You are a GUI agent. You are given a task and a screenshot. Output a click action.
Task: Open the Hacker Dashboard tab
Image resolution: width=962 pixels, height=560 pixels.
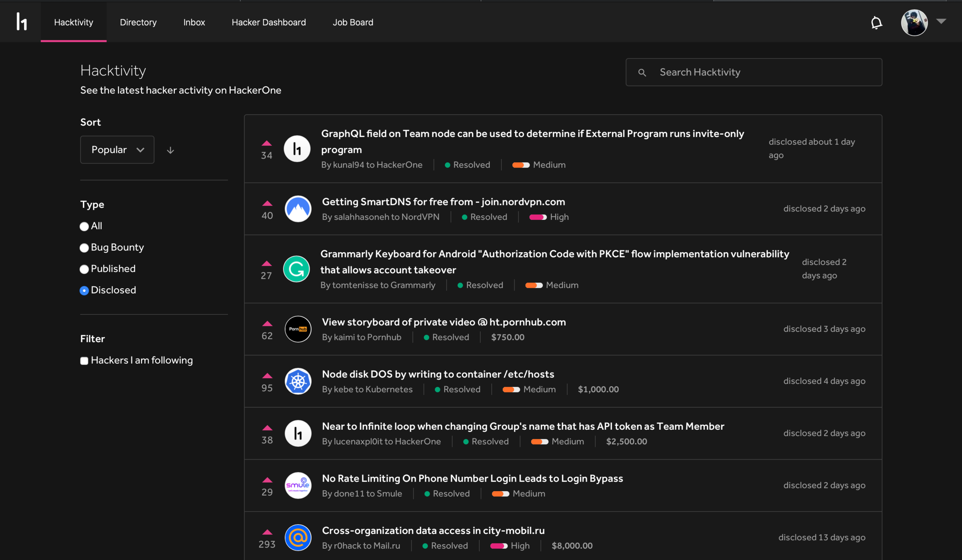tap(269, 22)
